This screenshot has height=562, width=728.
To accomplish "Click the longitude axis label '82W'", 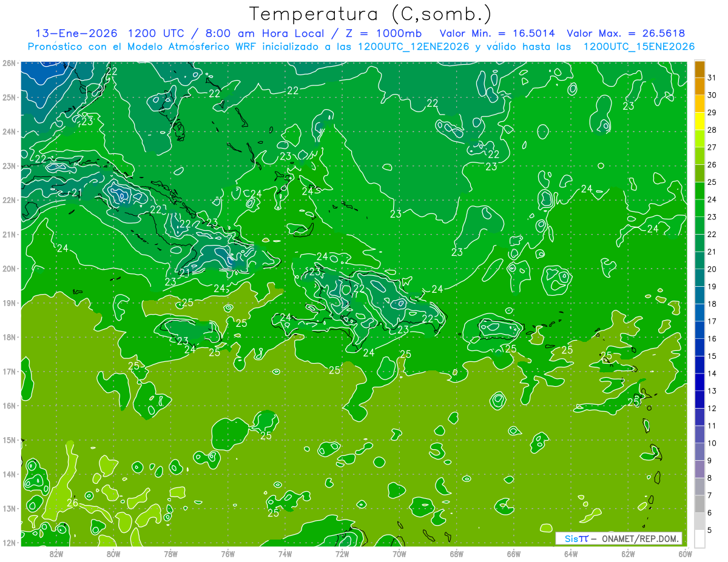I will pos(56,554).
